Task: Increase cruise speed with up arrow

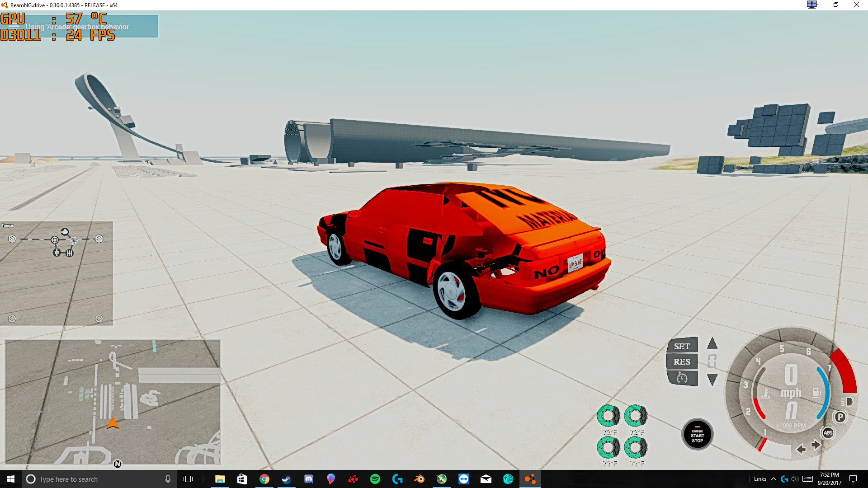Action: (712, 343)
